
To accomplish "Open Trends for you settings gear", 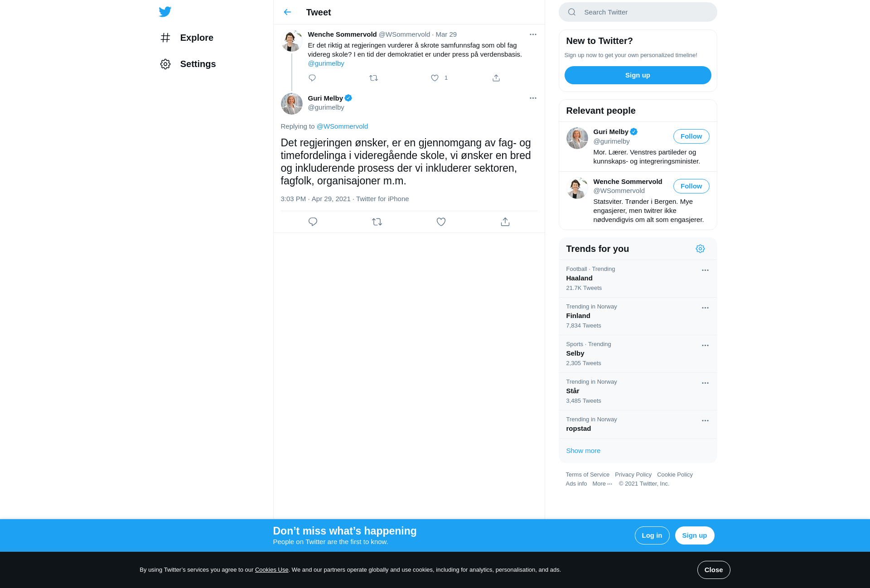I will 700,249.
